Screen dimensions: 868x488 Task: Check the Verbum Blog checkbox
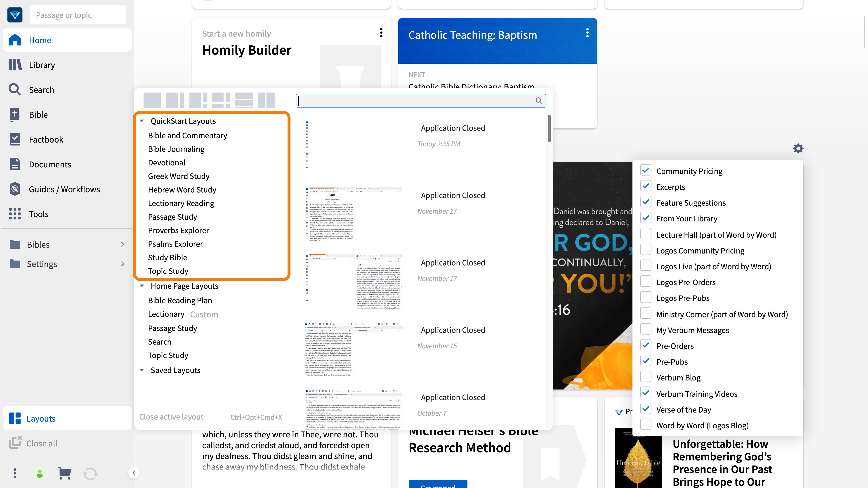coord(646,377)
